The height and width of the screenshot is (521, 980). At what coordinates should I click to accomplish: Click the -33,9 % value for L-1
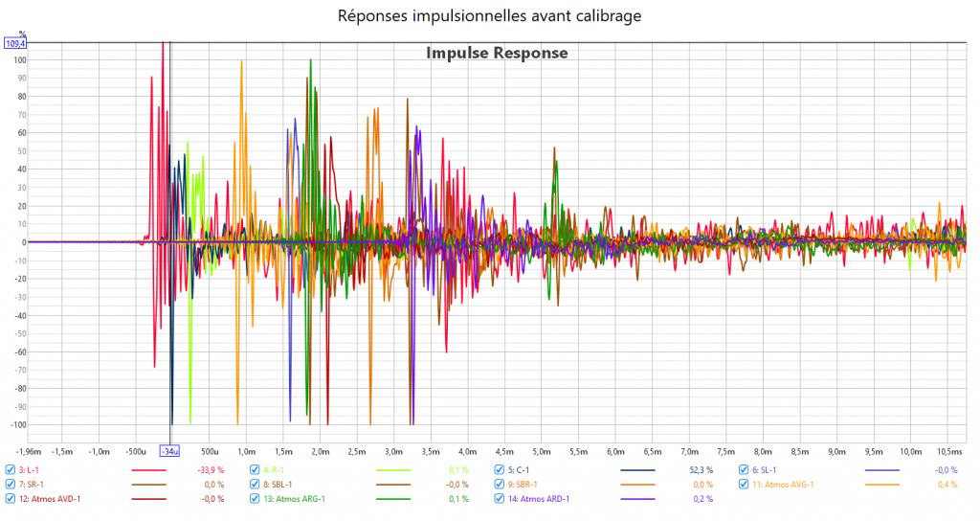(x=211, y=470)
